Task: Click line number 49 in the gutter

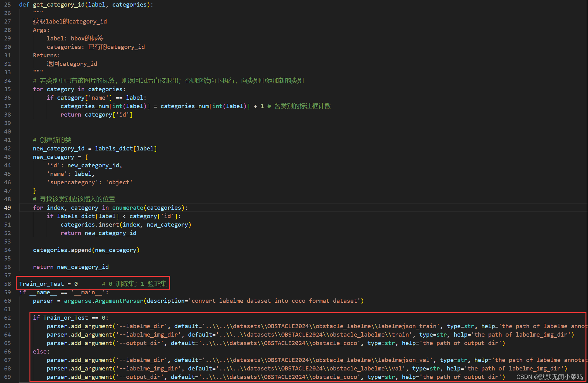Action: pos(8,208)
